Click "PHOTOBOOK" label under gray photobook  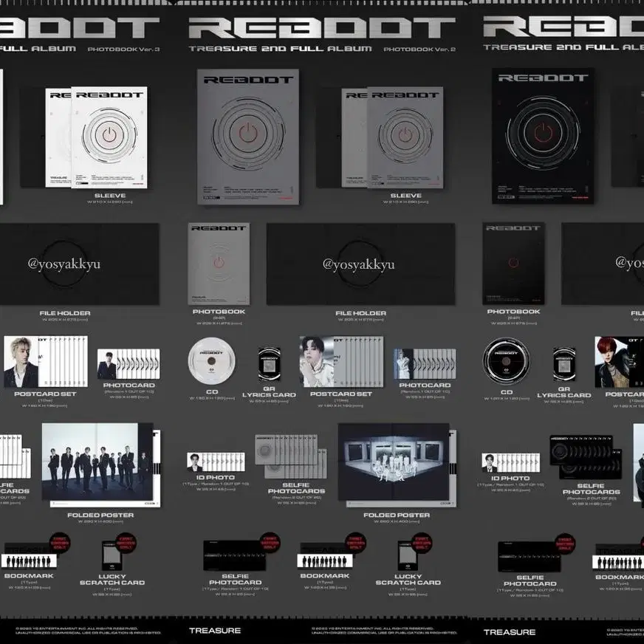coord(219,312)
